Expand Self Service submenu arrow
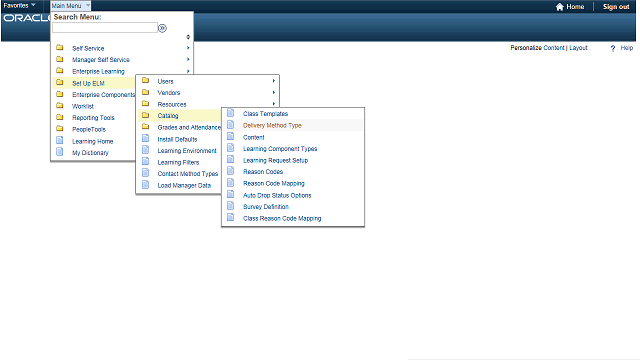Viewport: 640px width, 360px height. tap(188, 48)
